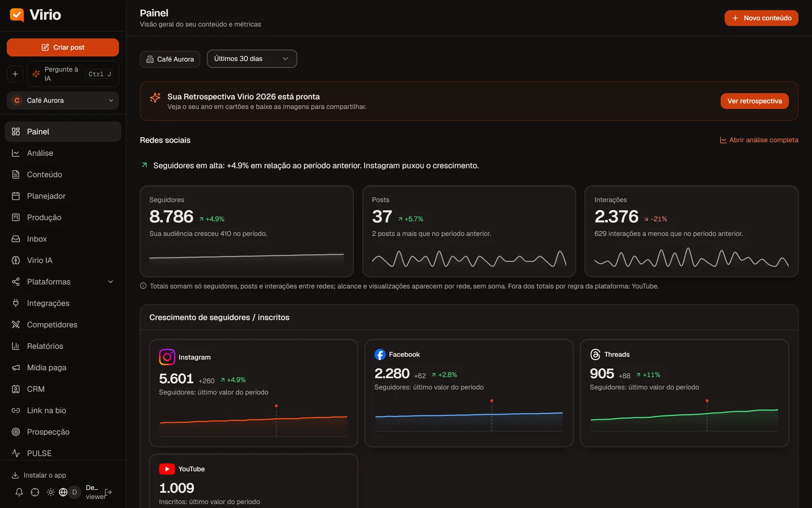Screen dimensions: 812x508
Task: Click the info icon beside Totais somam note
Action: (143, 286)
